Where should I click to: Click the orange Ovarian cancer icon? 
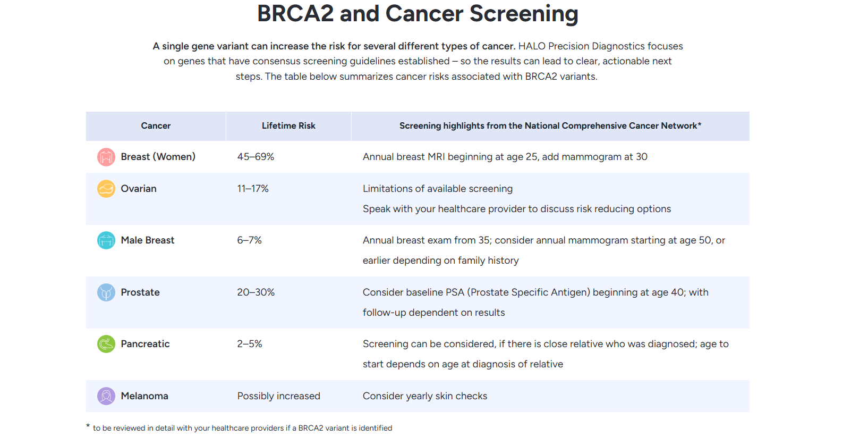(x=106, y=189)
